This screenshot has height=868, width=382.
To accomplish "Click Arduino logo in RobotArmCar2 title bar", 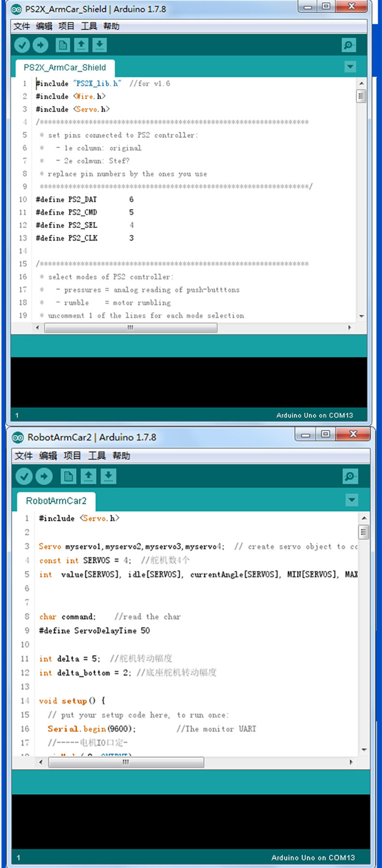I will click(18, 437).
